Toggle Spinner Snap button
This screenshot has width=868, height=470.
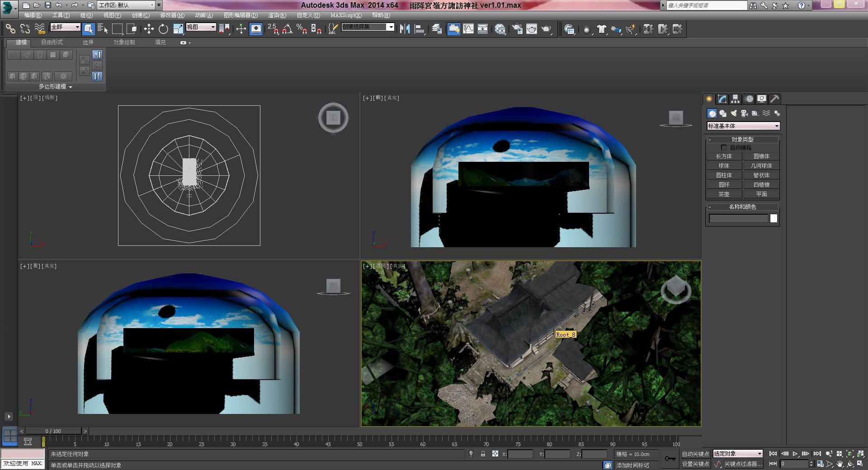[x=316, y=29]
